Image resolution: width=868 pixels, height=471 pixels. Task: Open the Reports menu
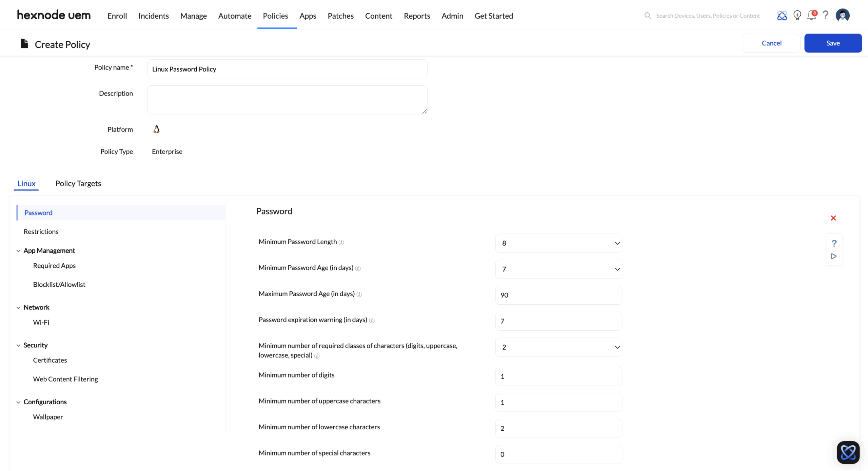click(417, 16)
